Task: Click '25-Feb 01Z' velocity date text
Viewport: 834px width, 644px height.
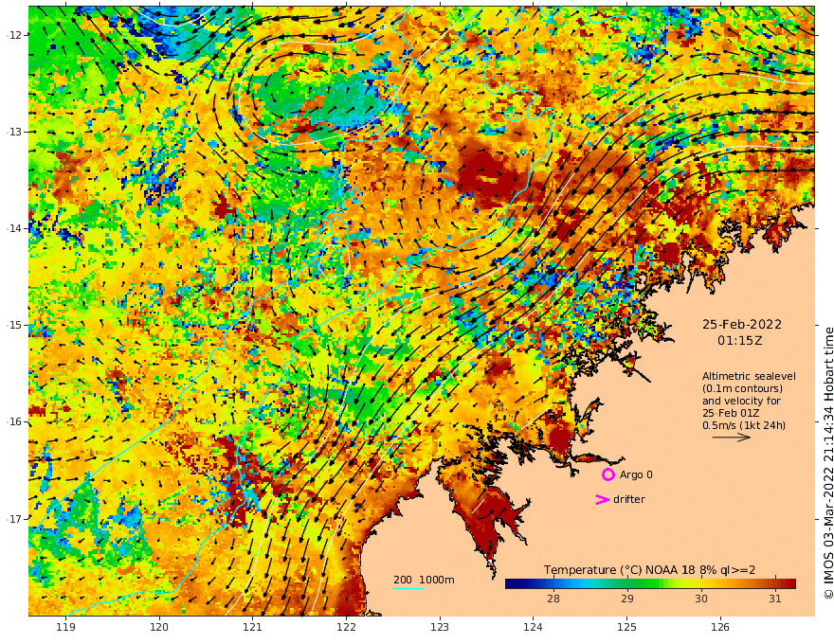Action: point(731,413)
